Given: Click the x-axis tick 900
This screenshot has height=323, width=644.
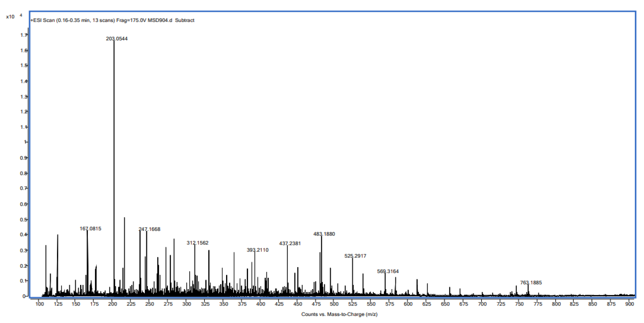Looking at the screenshot, I should click(630, 304).
